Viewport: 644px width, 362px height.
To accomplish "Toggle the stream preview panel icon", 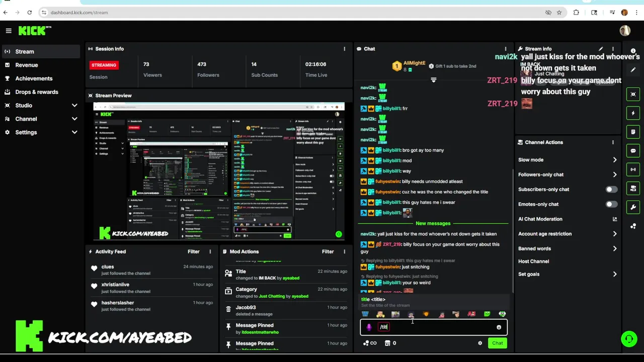I will pos(633,94).
